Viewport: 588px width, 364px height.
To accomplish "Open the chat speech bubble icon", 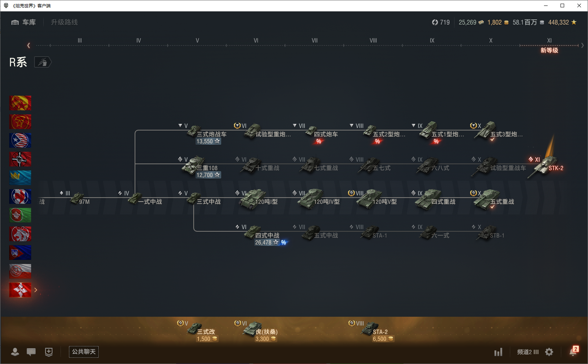I will pos(31,352).
